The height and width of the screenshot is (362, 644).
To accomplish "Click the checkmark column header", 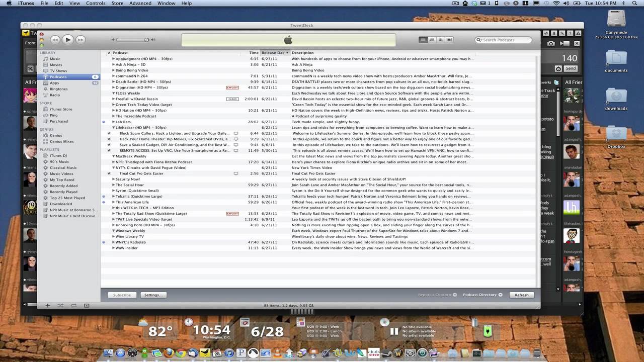I will tap(109, 53).
